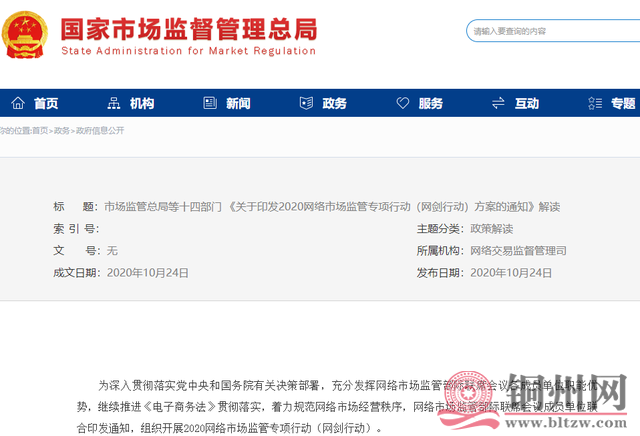Click the news (新闻) newspaper icon
Viewport: 640px width, 436px height.
pyautogui.click(x=210, y=103)
